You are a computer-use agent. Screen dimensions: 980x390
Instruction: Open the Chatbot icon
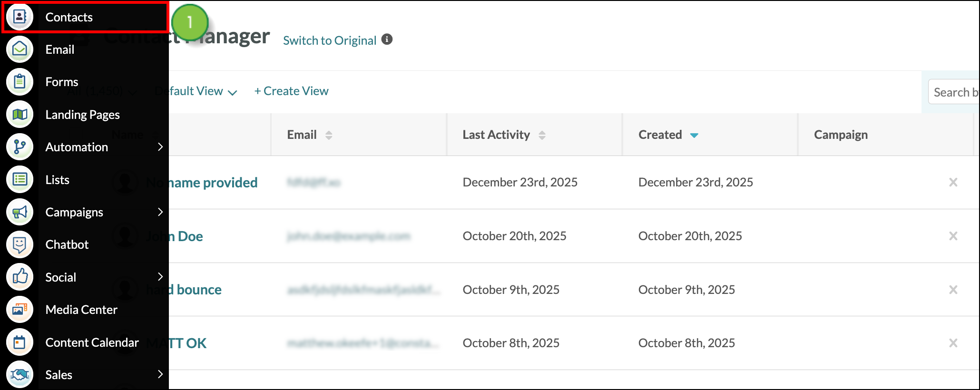pyautogui.click(x=20, y=244)
